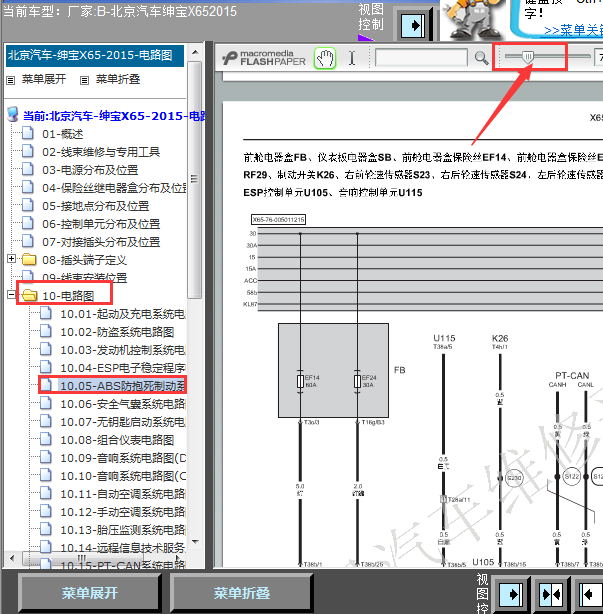The height and width of the screenshot is (614, 603).
Task: Click the tree horizontal scroll-left arrow
Action: click(12, 558)
